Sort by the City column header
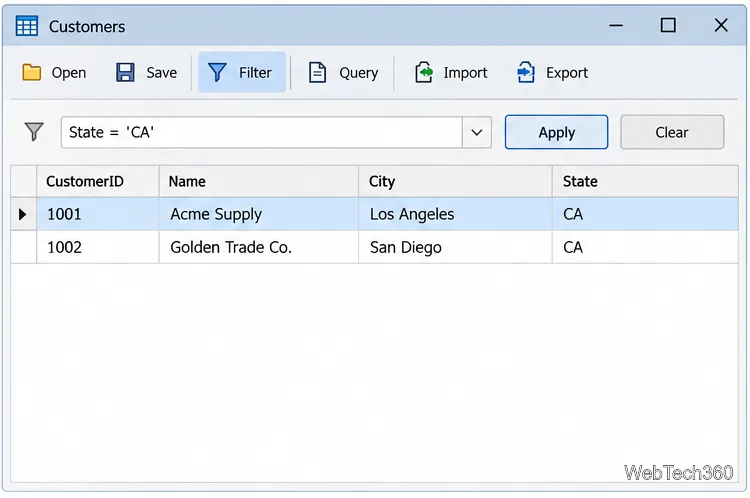750x498 pixels. click(455, 181)
